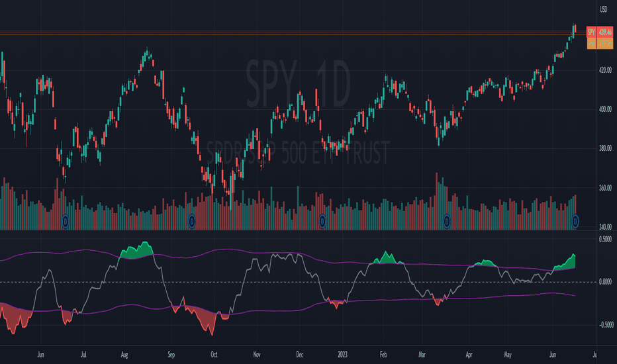
Task: Select the Feb label on the time axis
Action: click(x=383, y=355)
